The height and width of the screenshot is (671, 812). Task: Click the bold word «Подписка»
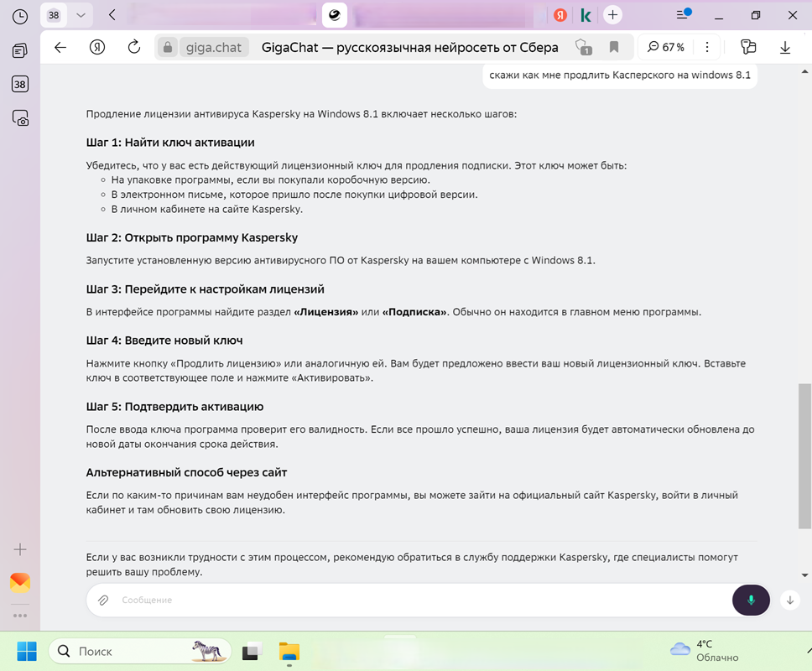click(414, 312)
